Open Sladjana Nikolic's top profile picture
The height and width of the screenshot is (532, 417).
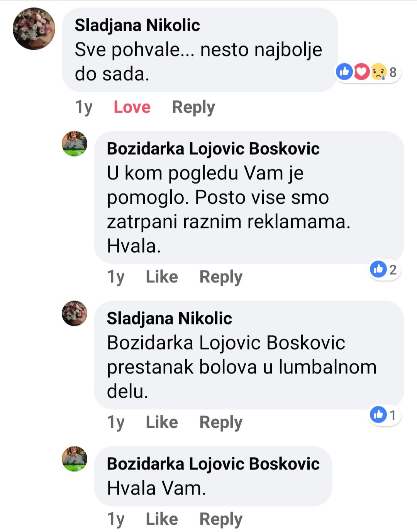click(x=34, y=29)
